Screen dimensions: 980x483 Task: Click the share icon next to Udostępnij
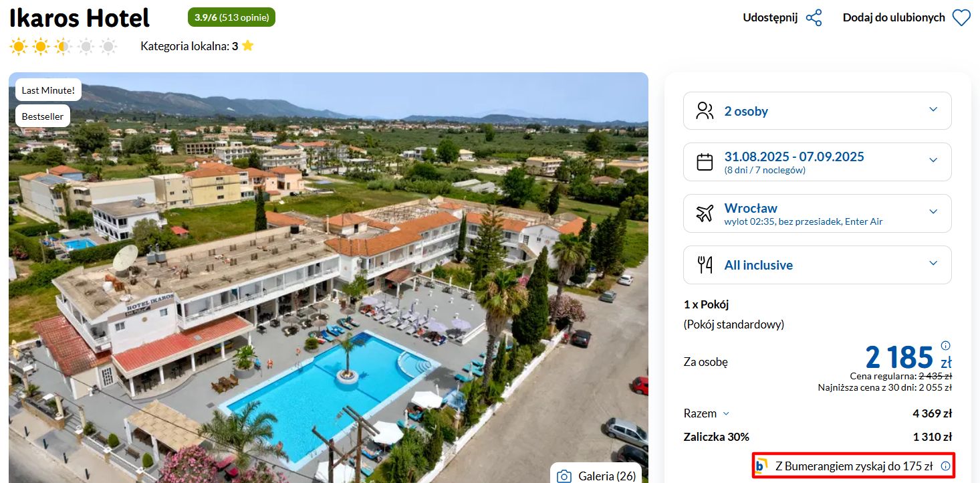click(814, 17)
